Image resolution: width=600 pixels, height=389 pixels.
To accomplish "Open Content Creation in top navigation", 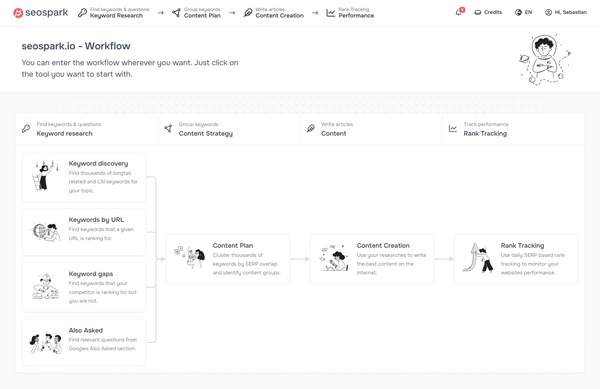I will [274, 13].
